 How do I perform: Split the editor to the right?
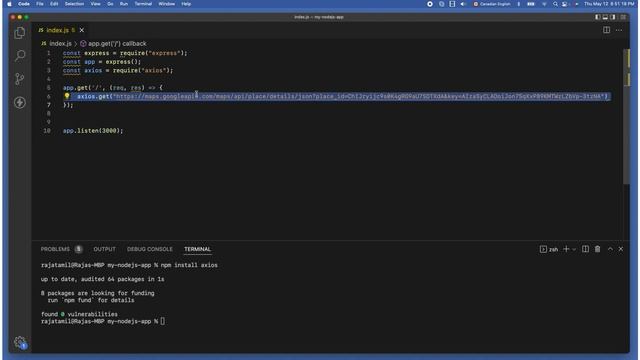click(607, 30)
